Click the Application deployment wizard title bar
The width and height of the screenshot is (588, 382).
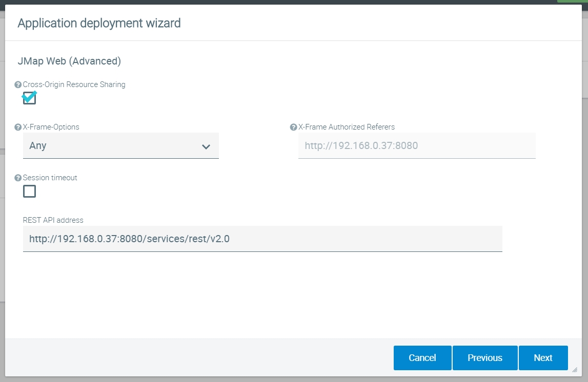coord(99,23)
